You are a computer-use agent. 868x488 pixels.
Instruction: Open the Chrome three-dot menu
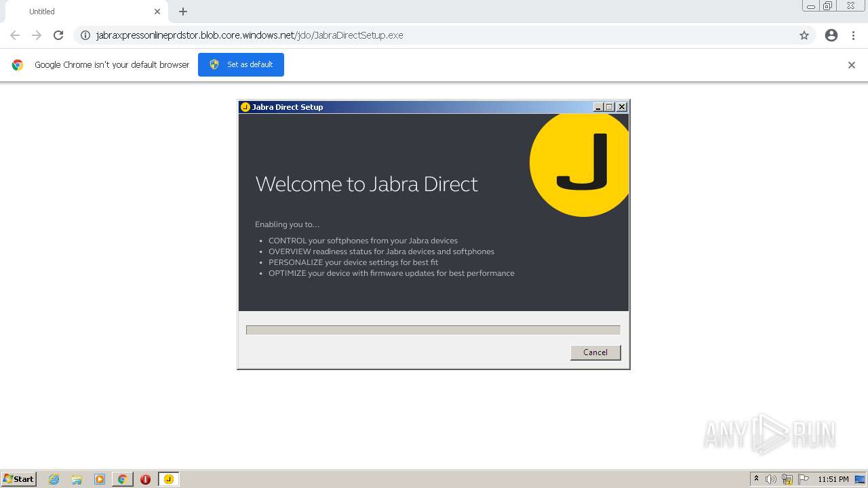pyautogui.click(x=854, y=35)
